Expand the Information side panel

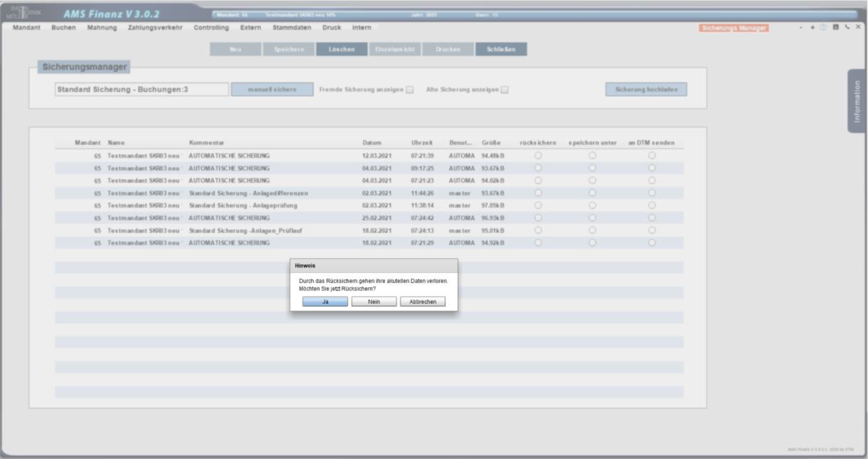pyautogui.click(x=857, y=101)
